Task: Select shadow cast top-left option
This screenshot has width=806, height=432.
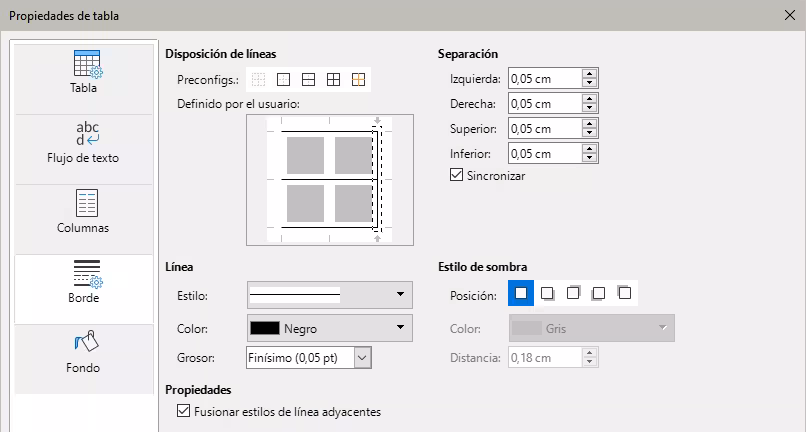Action: pyautogui.click(x=625, y=293)
